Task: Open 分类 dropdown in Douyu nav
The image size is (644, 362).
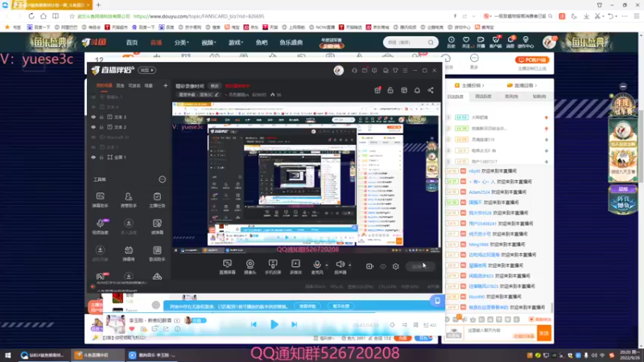Action: tap(181, 43)
